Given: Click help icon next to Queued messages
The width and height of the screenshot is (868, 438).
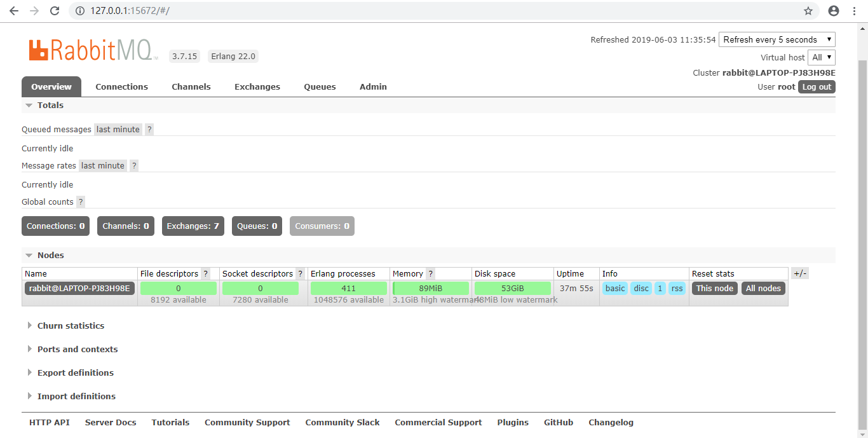Looking at the screenshot, I should coord(149,129).
